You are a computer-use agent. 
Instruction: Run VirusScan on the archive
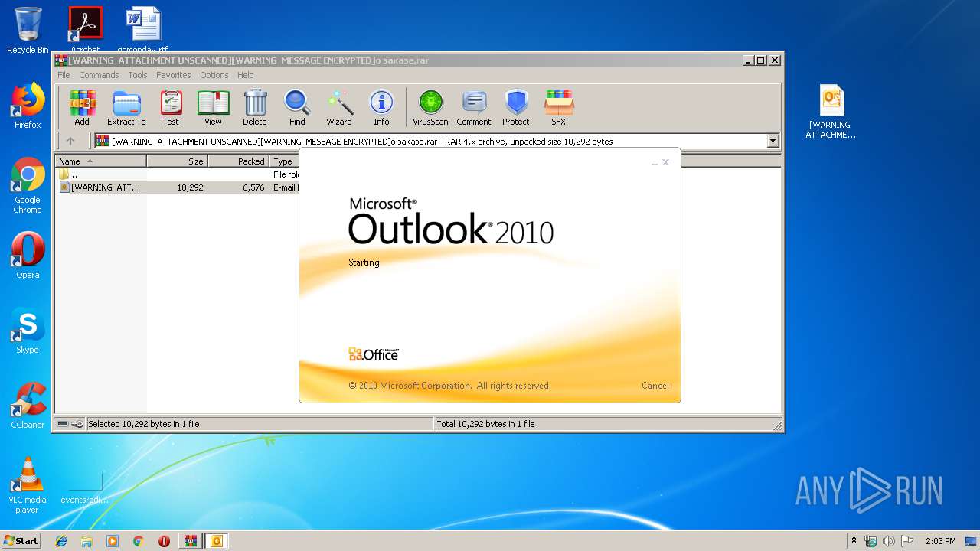pos(430,108)
